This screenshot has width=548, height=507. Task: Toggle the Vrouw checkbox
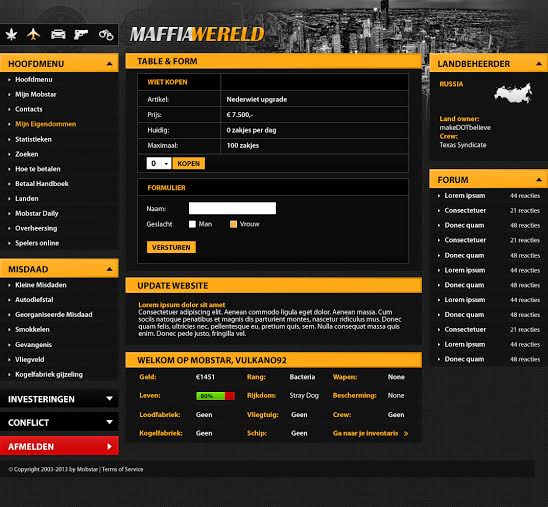233,224
